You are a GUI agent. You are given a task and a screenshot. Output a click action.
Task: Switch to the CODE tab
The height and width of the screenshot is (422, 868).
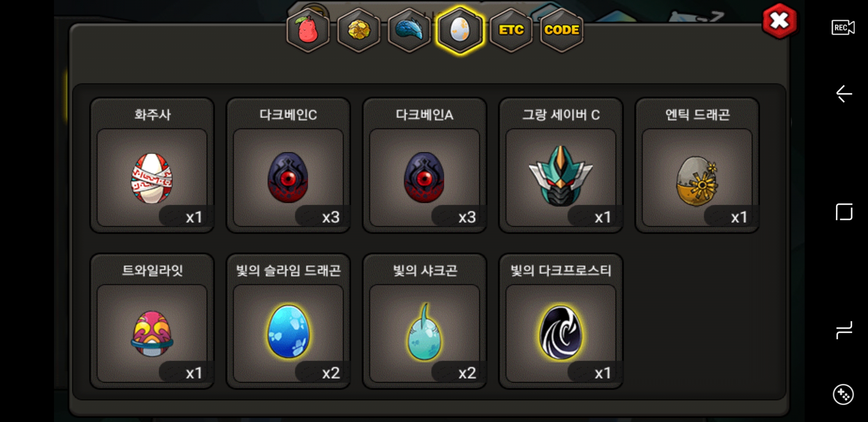click(x=561, y=30)
